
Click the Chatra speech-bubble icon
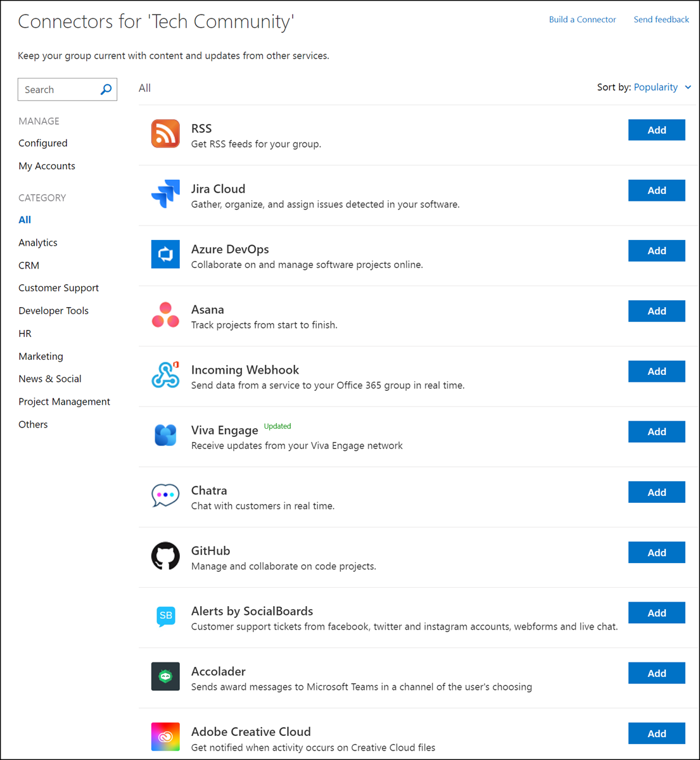(x=165, y=495)
